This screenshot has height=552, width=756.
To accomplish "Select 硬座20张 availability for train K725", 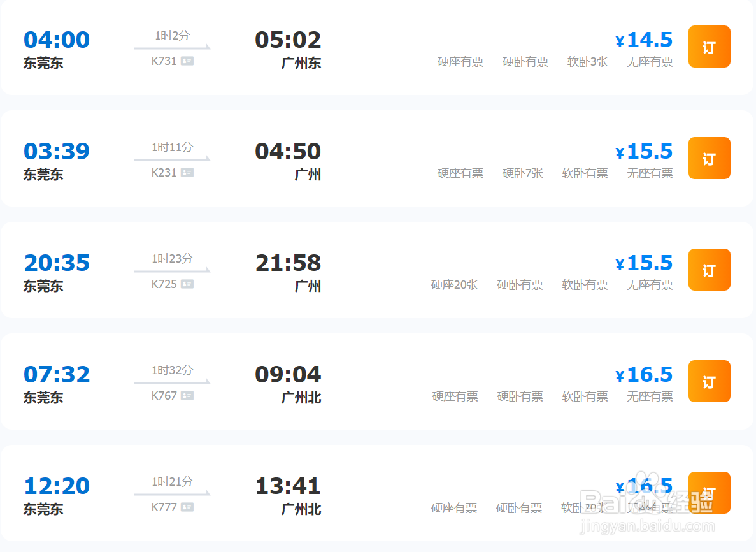I will (x=454, y=285).
